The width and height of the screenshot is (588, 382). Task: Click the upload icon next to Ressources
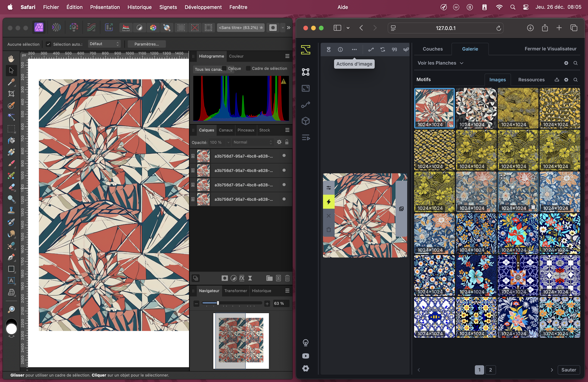557,80
